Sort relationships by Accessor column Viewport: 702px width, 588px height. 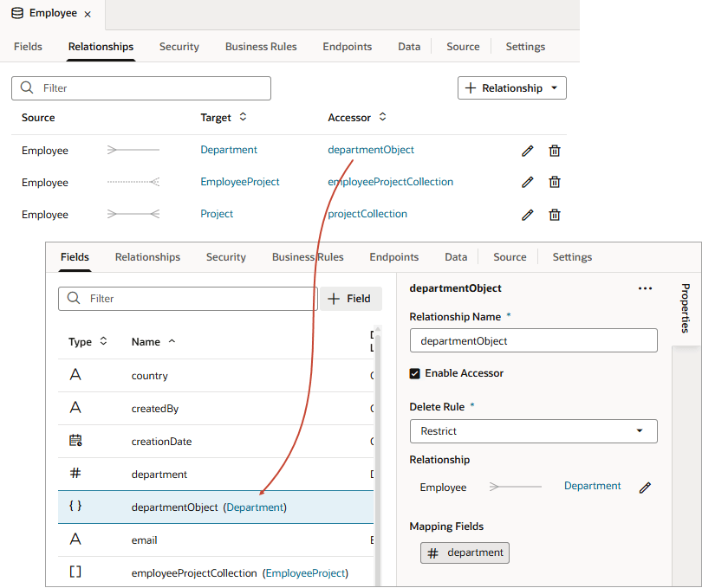point(382,117)
